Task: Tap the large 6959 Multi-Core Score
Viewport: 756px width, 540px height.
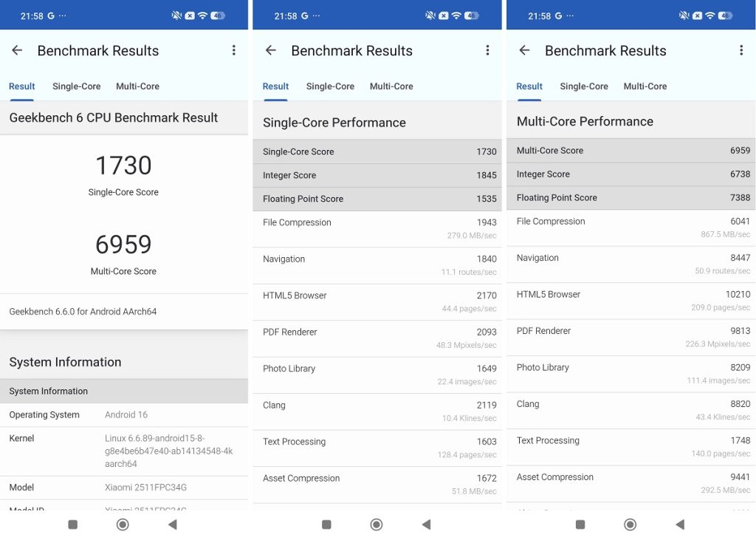Action: click(x=123, y=245)
